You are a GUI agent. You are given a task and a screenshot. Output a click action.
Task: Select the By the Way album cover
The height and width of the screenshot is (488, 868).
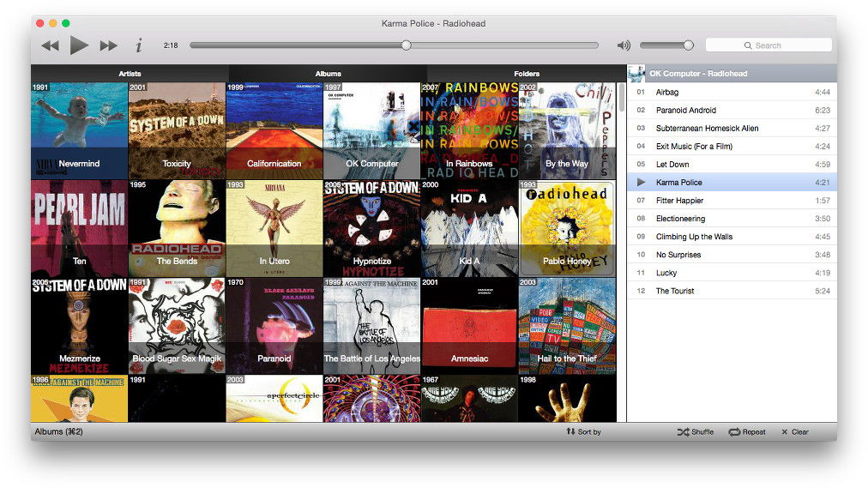tap(567, 130)
